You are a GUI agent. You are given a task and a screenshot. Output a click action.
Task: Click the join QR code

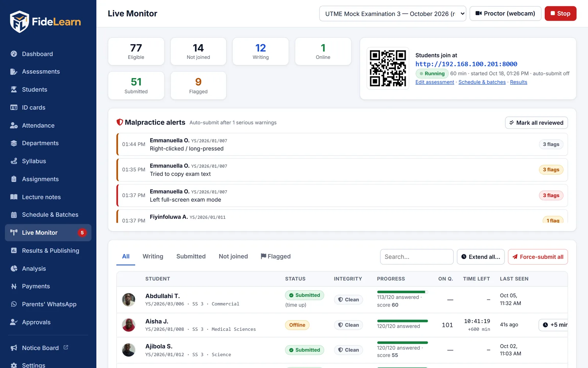coord(388,68)
